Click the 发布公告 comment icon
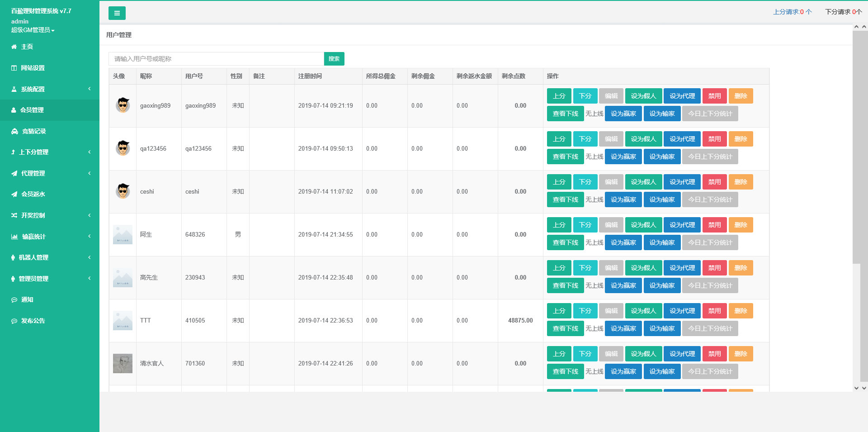This screenshot has height=432, width=868. (14, 321)
